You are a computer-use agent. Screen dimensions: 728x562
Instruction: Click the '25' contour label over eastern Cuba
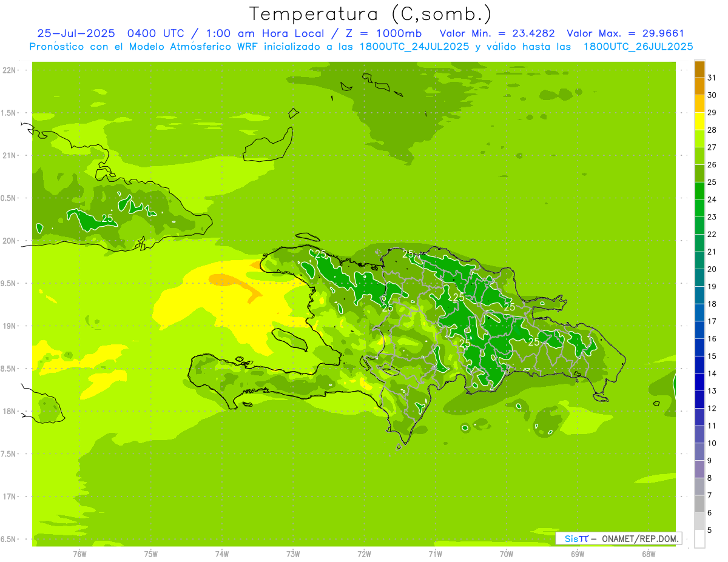[x=107, y=218]
